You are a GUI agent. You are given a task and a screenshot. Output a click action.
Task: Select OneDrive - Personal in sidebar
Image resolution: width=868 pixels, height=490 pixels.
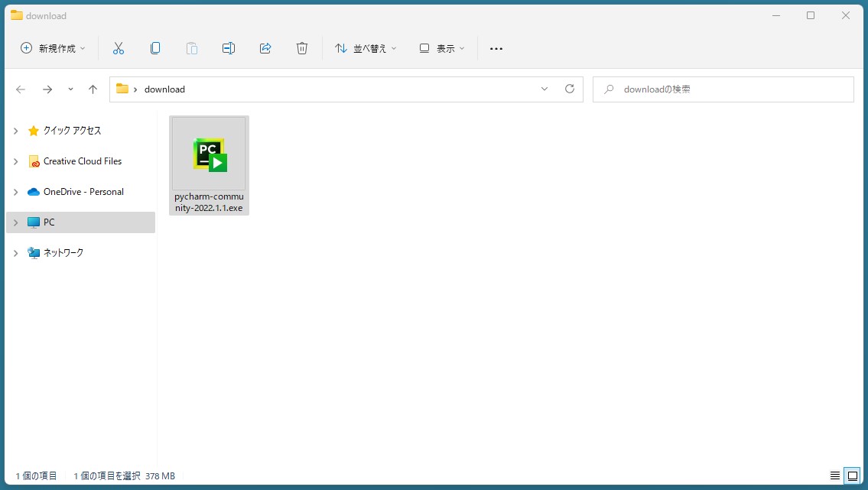[x=83, y=191]
